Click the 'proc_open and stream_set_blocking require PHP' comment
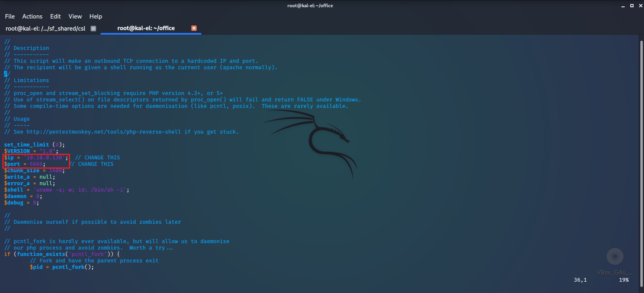 click(114, 93)
